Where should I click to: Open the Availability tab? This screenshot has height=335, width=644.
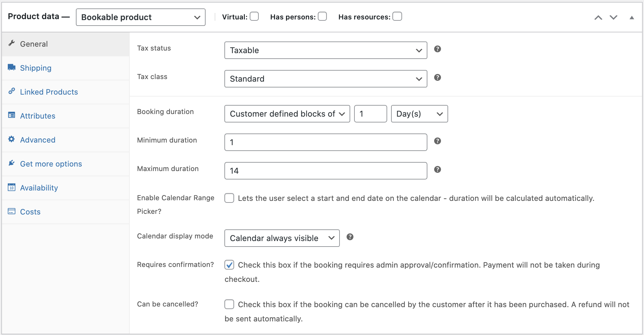[39, 188]
